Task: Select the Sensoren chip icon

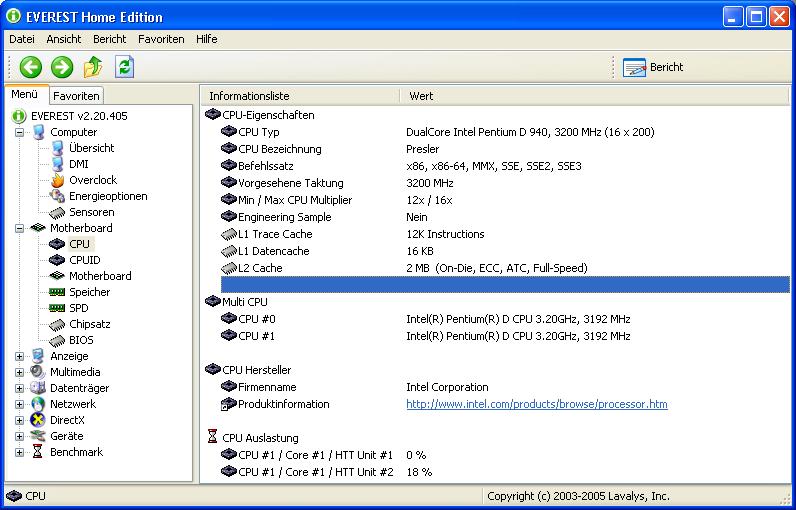Action: click(x=57, y=212)
